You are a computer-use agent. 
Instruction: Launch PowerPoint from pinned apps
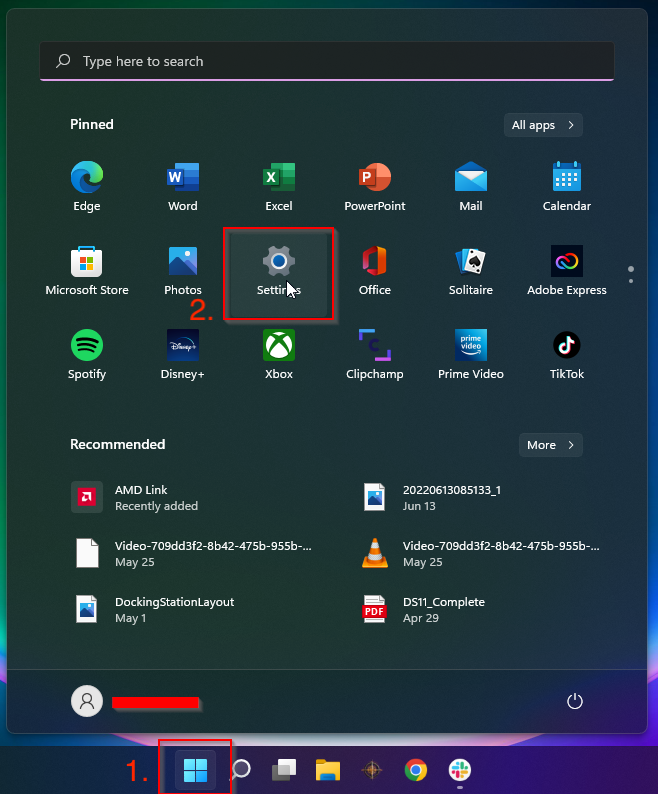coord(375,186)
